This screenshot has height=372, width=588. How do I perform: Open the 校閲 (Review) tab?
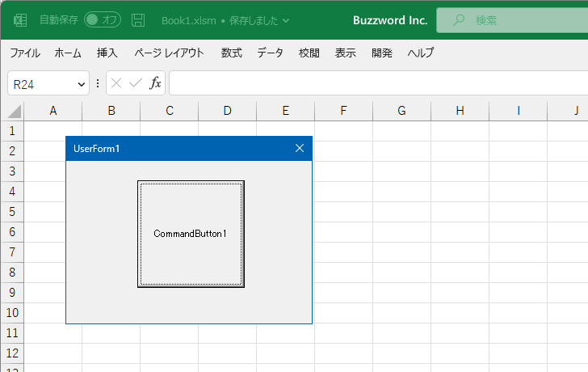coord(309,53)
